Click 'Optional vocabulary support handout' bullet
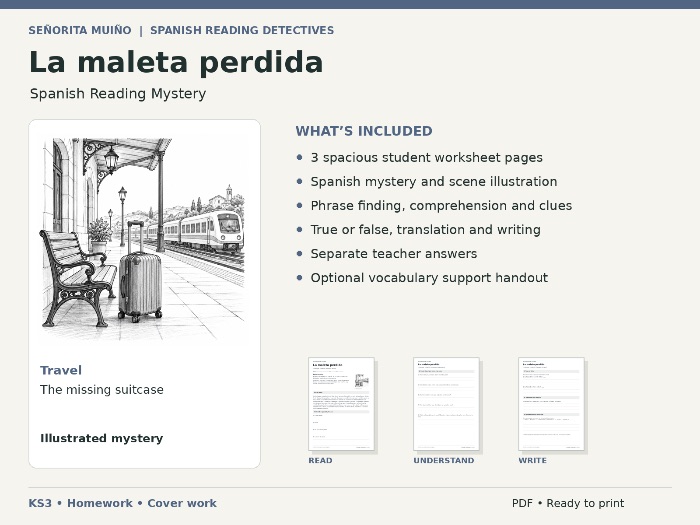The width and height of the screenshot is (700, 525). [429, 278]
